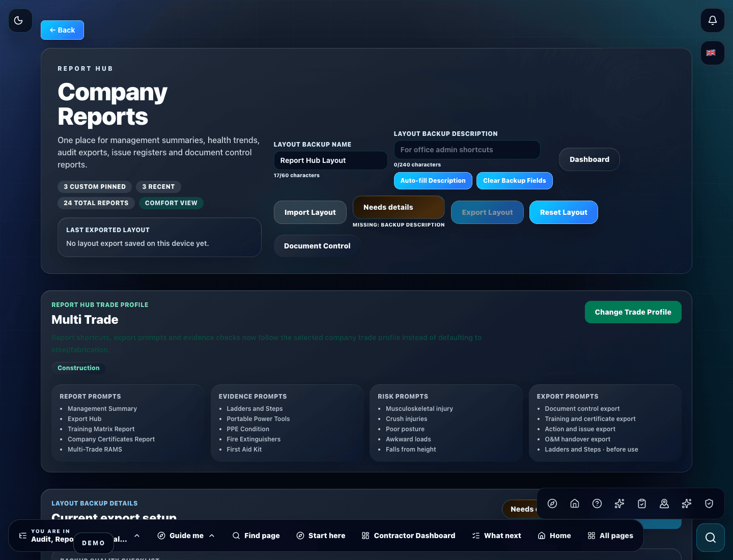Click Reset Layout button
Screen dimensions: 733x560
pyautogui.click(x=563, y=212)
